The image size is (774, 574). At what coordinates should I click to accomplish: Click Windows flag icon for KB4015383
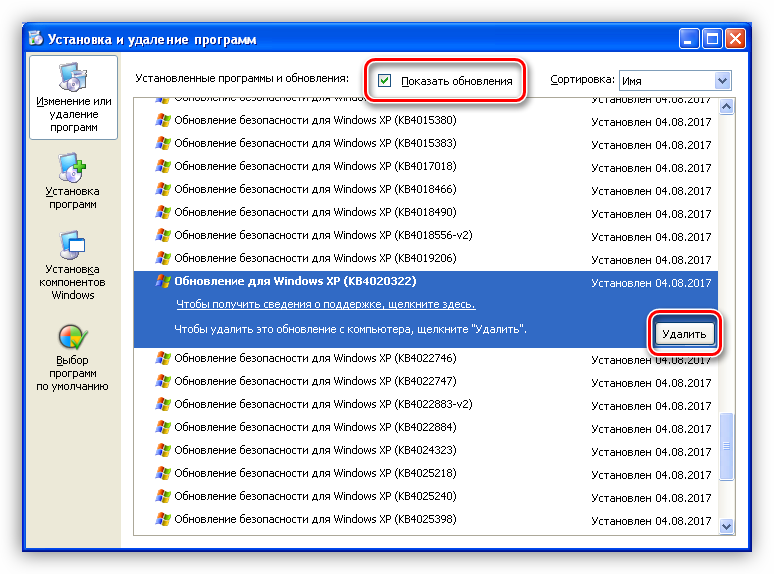point(162,143)
